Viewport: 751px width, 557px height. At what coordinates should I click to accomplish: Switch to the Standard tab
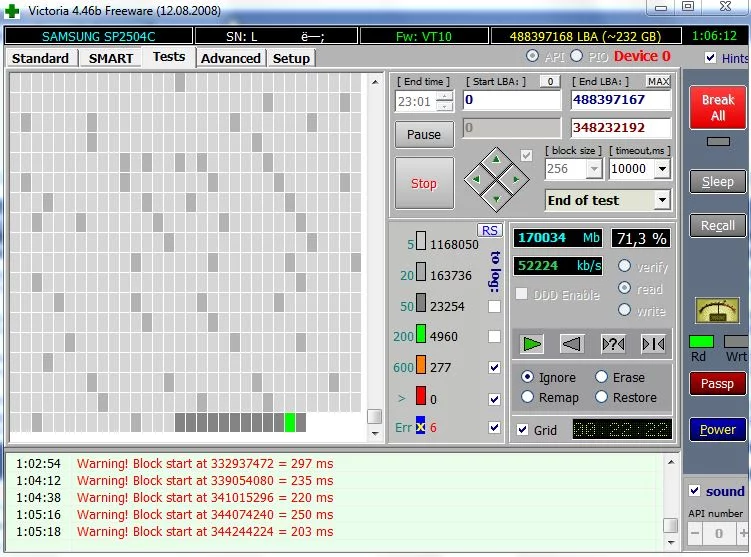[x=40, y=58]
